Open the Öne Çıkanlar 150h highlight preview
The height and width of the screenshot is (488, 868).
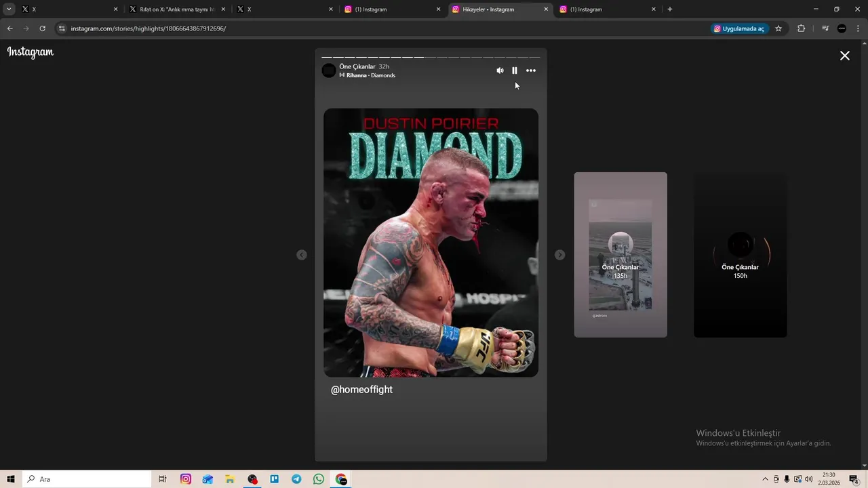(741, 255)
